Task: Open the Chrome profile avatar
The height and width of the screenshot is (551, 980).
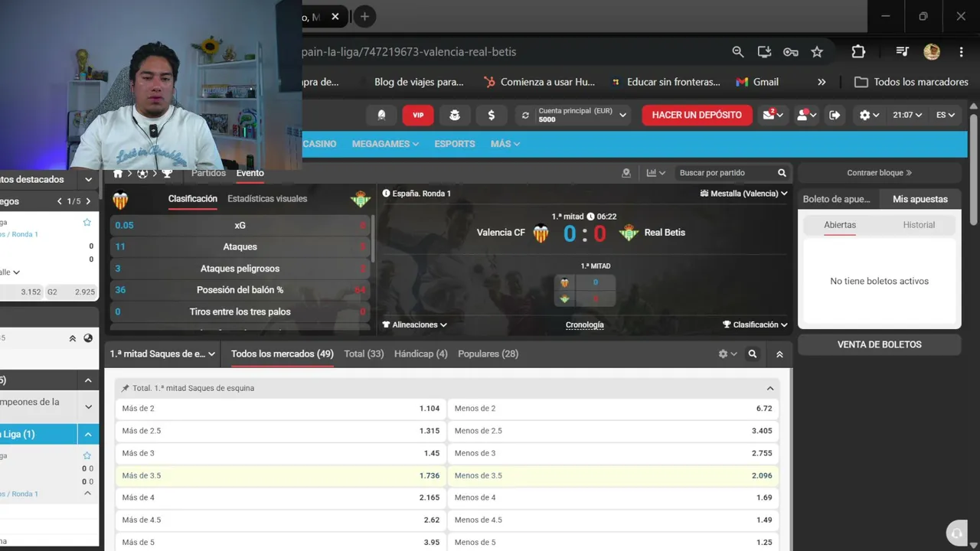Action: tap(932, 52)
